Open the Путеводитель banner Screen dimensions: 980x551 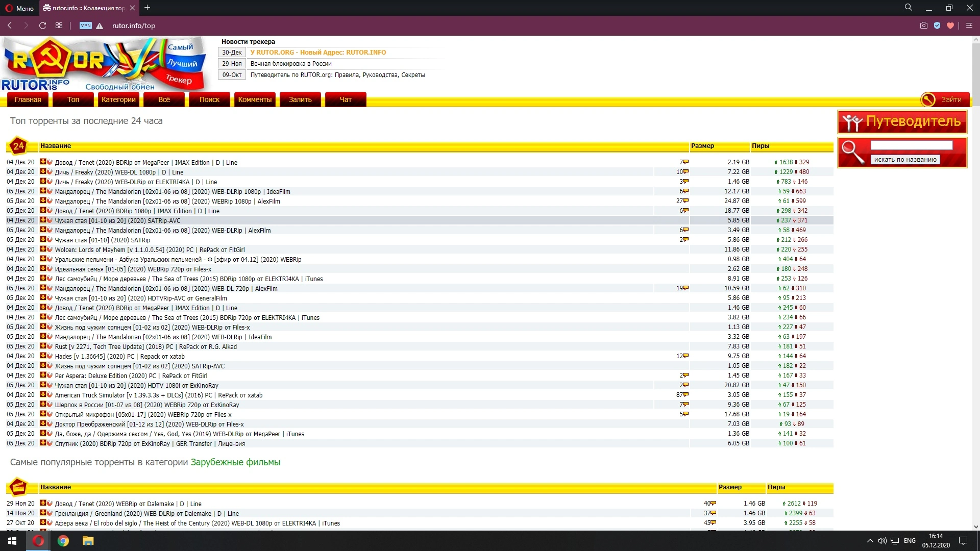(x=902, y=122)
